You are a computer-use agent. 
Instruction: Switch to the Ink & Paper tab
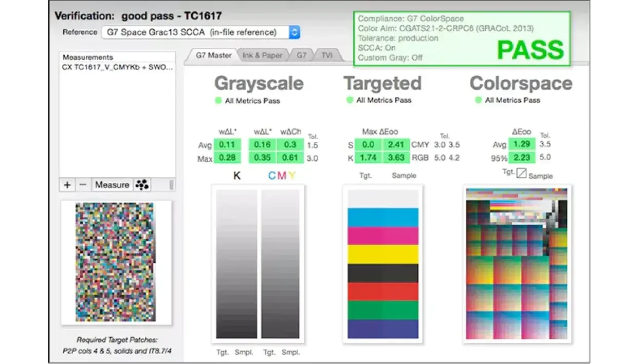tap(262, 55)
